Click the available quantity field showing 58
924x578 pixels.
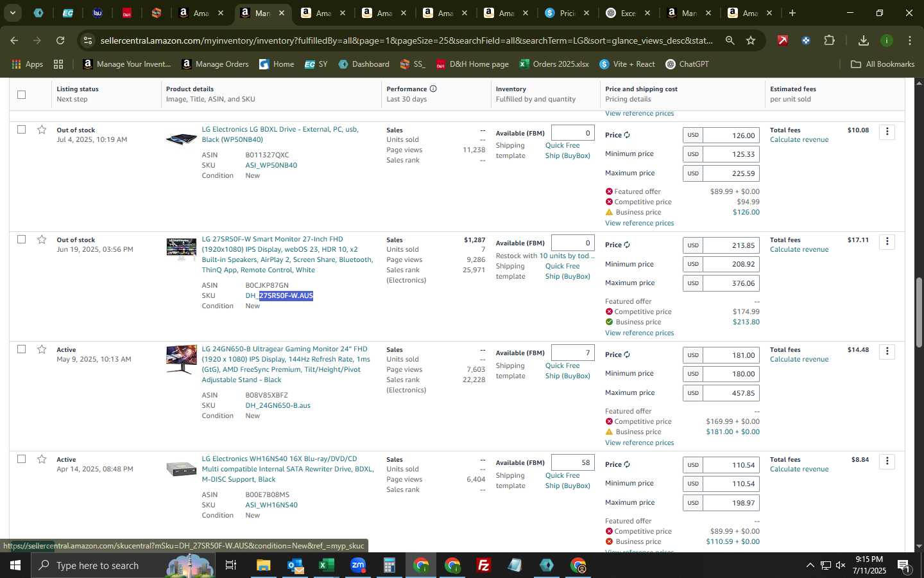[x=573, y=462]
